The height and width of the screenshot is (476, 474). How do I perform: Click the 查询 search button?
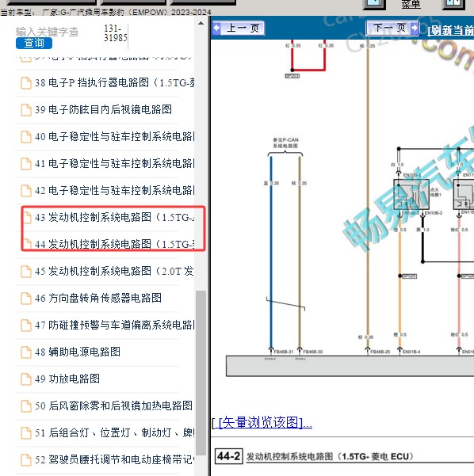click(34, 43)
